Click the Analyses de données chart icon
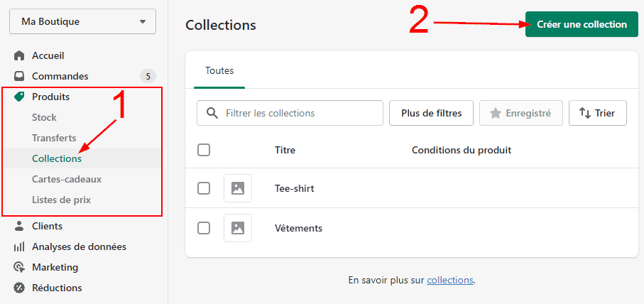Image resolution: width=644 pixels, height=304 pixels. [19, 246]
